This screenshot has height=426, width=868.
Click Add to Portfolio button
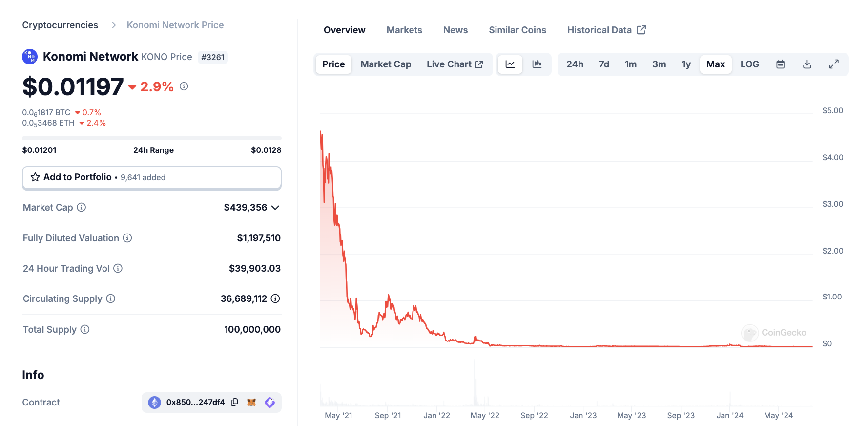click(151, 177)
